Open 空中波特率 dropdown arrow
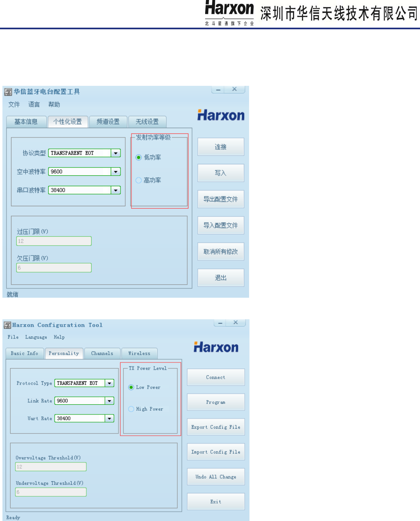This screenshot has width=420, height=521. (x=116, y=172)
